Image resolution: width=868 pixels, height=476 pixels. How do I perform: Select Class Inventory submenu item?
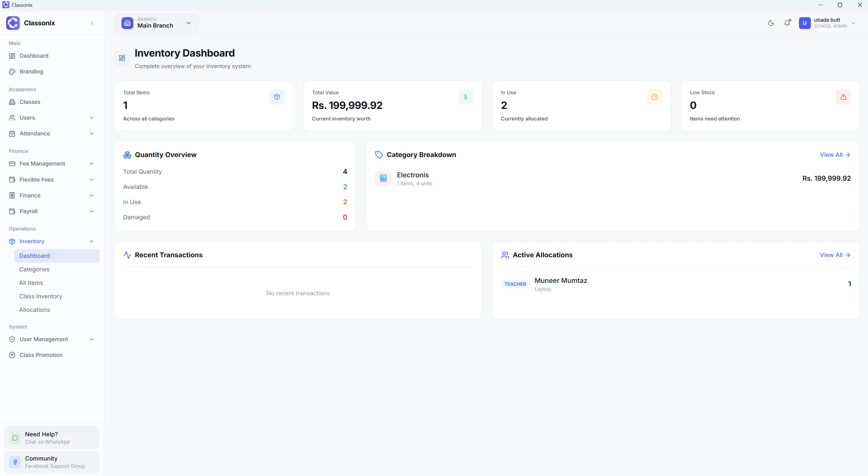57,296
